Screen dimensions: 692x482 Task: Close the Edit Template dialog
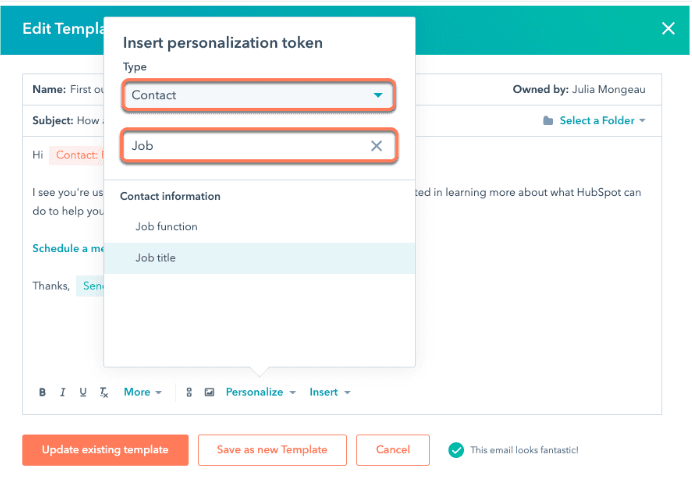point(668,29)
